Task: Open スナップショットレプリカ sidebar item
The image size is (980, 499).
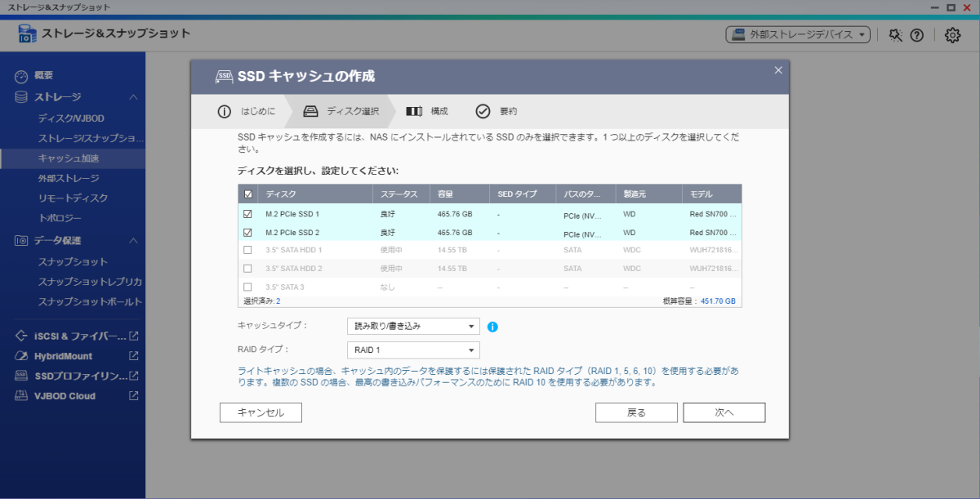Action: click(x=90, y=282)
